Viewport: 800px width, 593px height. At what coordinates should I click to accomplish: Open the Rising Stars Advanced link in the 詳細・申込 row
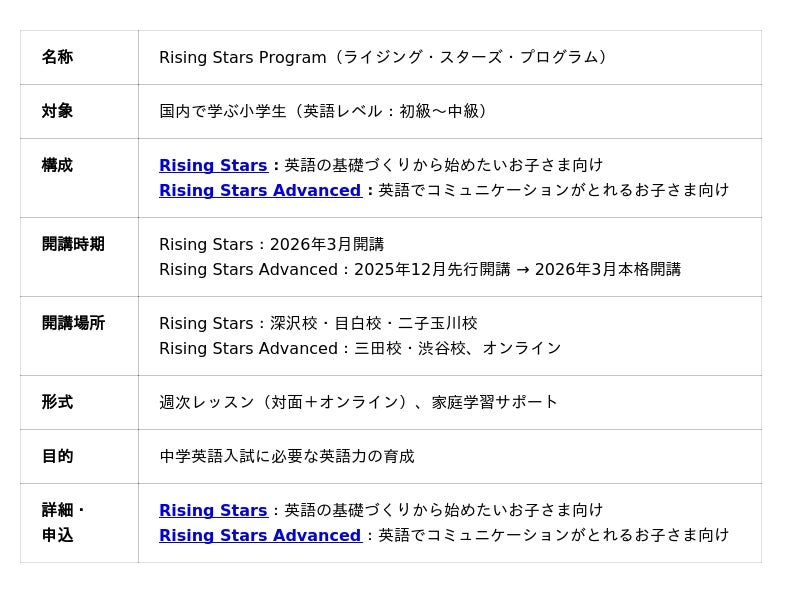[260, 535]
